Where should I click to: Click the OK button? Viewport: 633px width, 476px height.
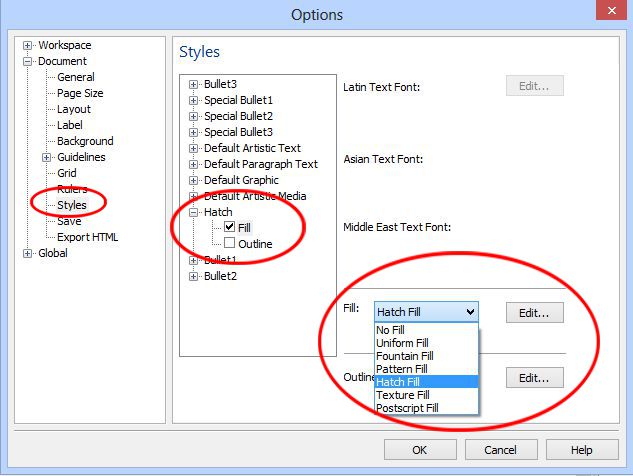pos(420,450)
